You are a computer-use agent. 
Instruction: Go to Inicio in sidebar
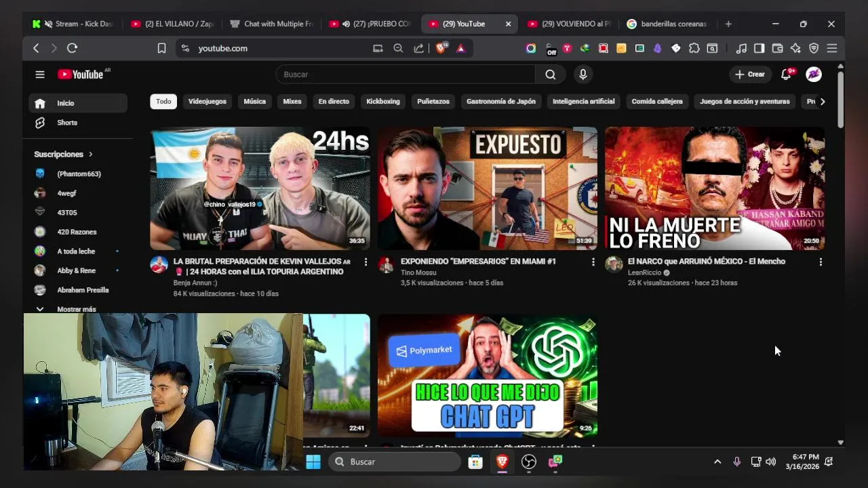point(78,103)
